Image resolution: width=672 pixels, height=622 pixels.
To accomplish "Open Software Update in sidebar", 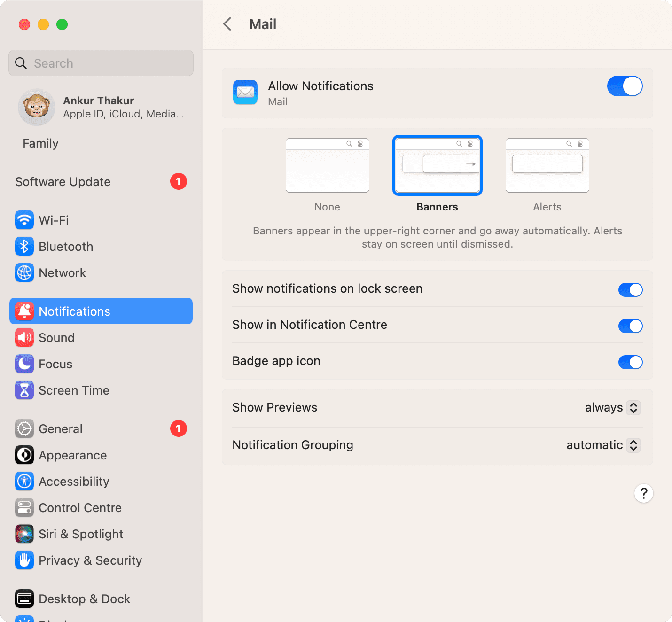I will [x=63, y=182].
